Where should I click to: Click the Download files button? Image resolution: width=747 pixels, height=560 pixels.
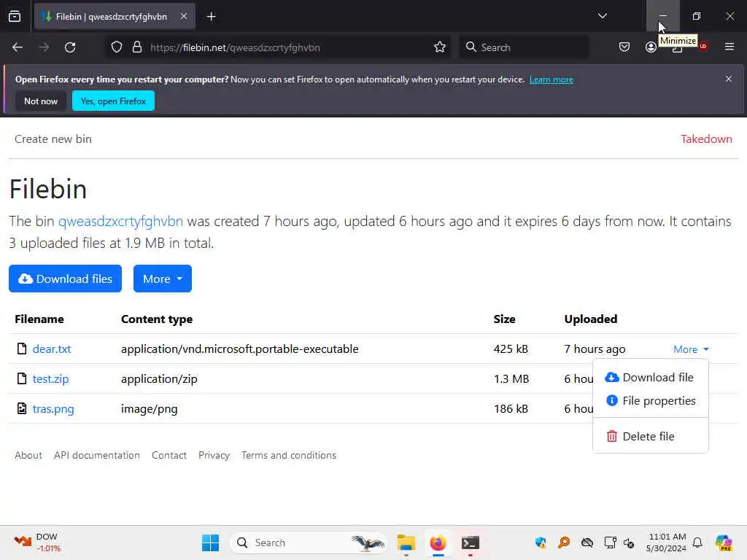point(65,279)
